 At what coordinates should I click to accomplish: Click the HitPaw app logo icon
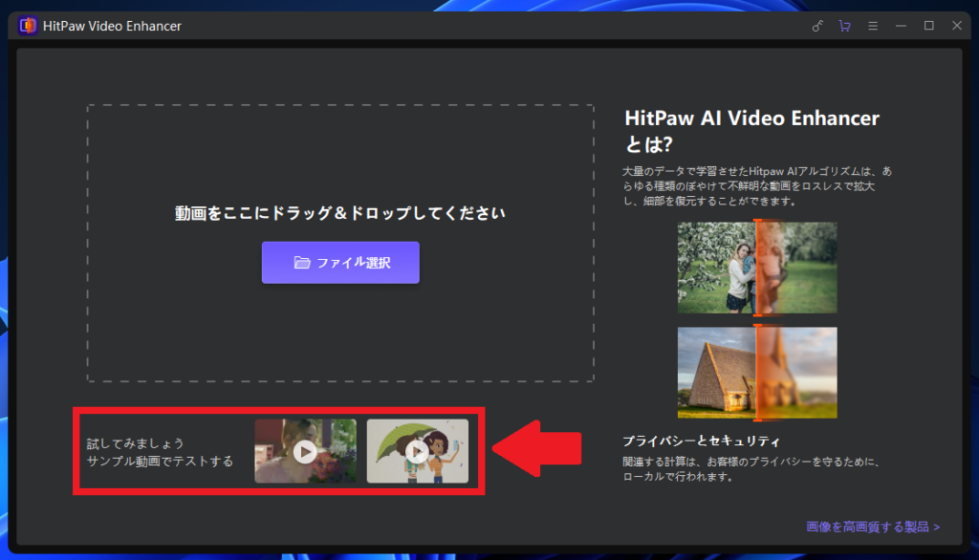click(28, 26)
